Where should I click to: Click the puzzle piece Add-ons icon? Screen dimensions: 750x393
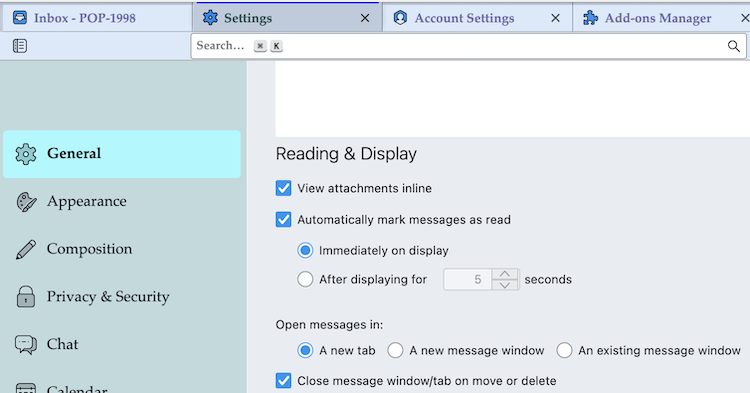tap(590, 18)
